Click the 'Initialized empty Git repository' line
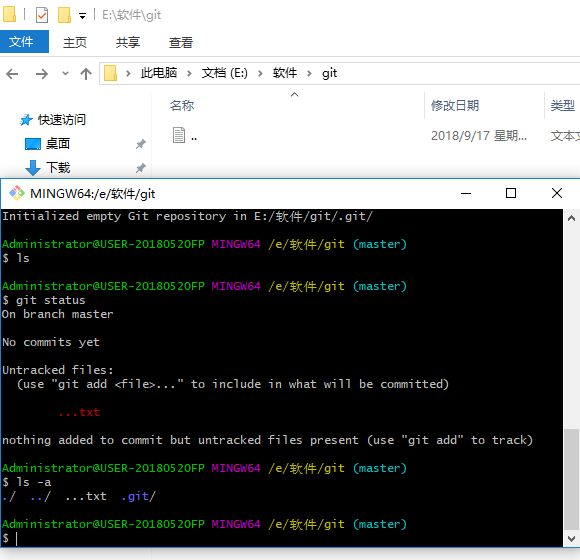Image resolution: width=580 pixels, height=560 pixels. pyautogui.click(x=187, y=216)
